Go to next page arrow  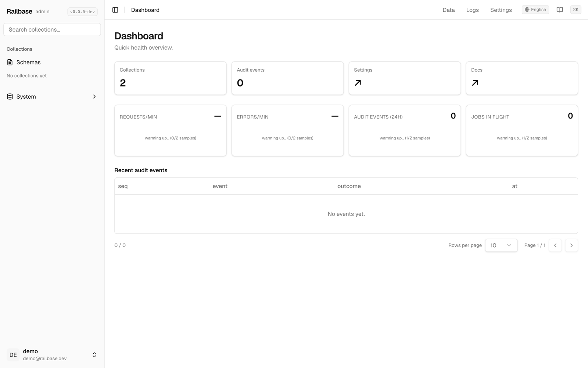click(x=571, y=245)
